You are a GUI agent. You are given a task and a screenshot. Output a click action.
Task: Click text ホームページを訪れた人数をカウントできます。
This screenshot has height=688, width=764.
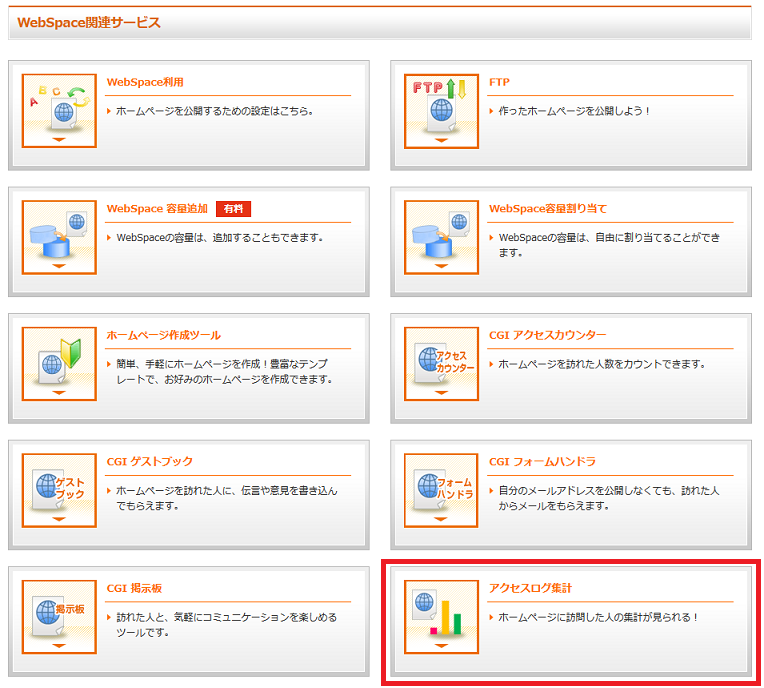(602, 364)
